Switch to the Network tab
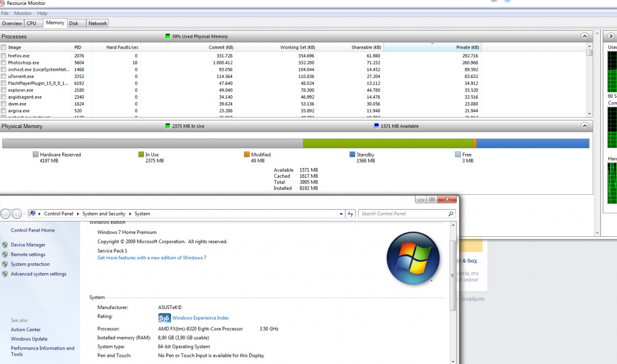617x364 pixels. (98, 23)
